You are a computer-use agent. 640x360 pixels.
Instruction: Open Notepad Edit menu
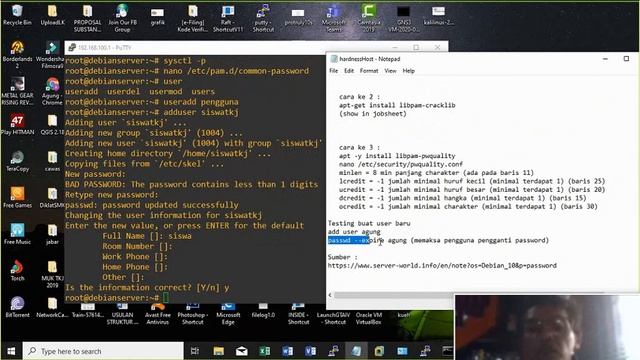[x=349, y=71]
